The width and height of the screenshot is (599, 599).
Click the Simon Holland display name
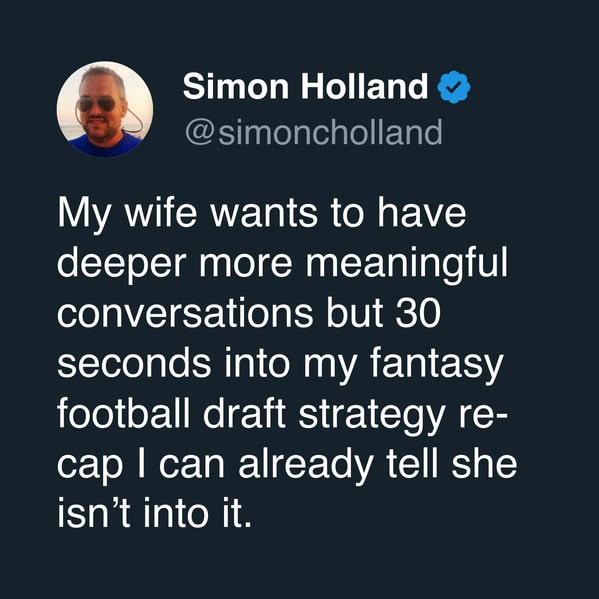[305, 86]
